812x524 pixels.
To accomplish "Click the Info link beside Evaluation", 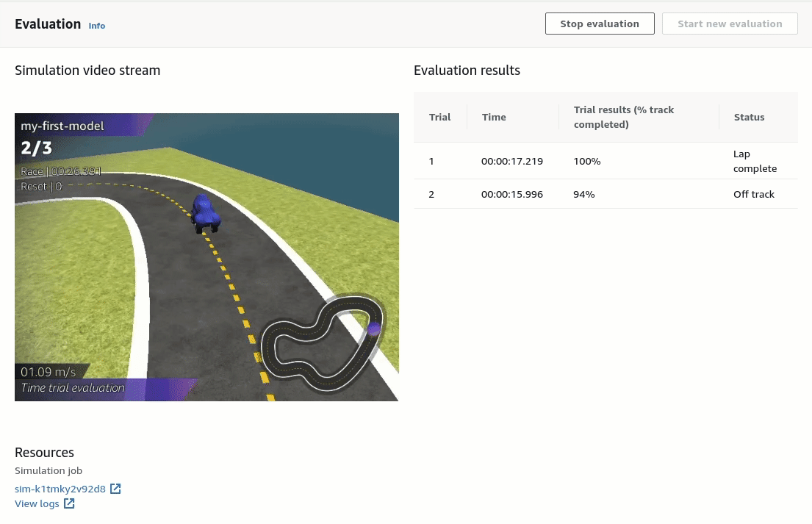I will pos(97,26).
